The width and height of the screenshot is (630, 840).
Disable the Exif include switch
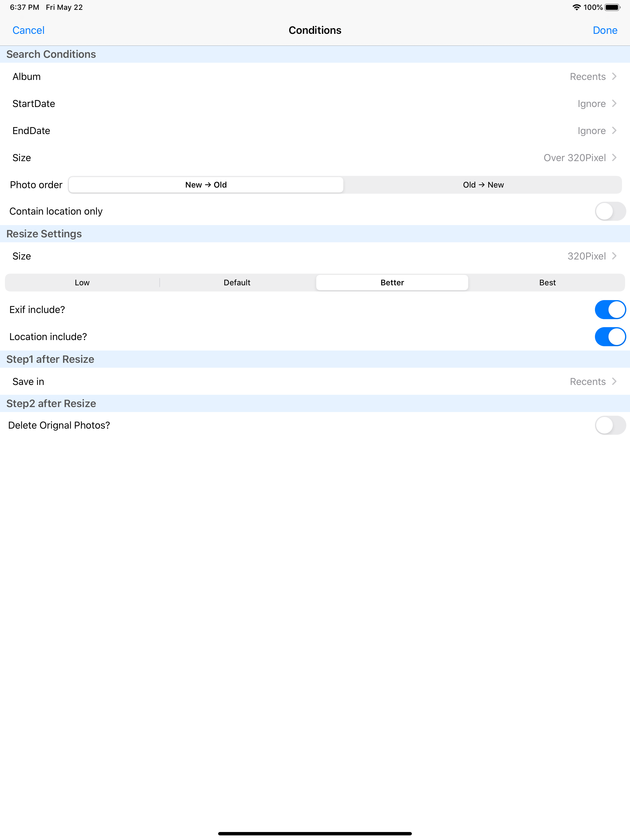pos(609,310)
